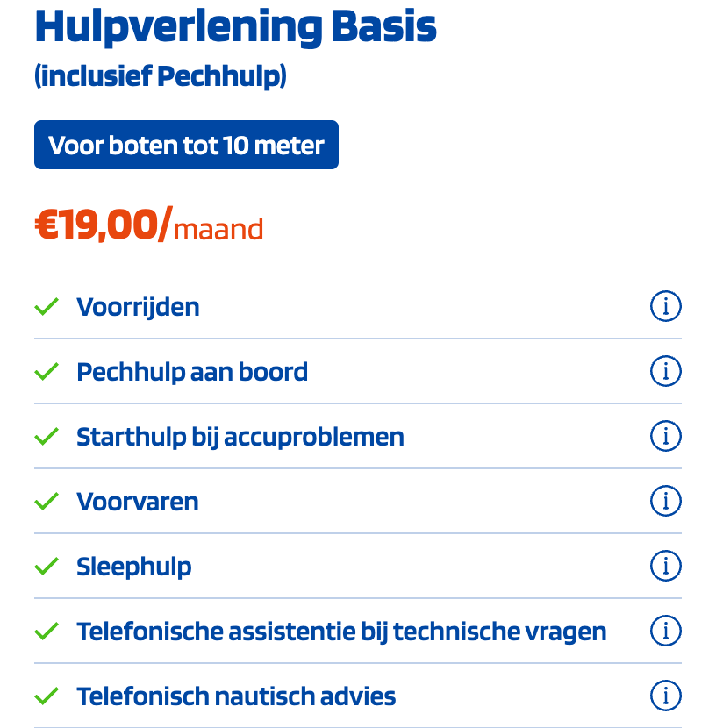The width and height of the screenshot is (716, 728).
Task: Open info icon for Voorrijden
Action: [x=665, y=306]
